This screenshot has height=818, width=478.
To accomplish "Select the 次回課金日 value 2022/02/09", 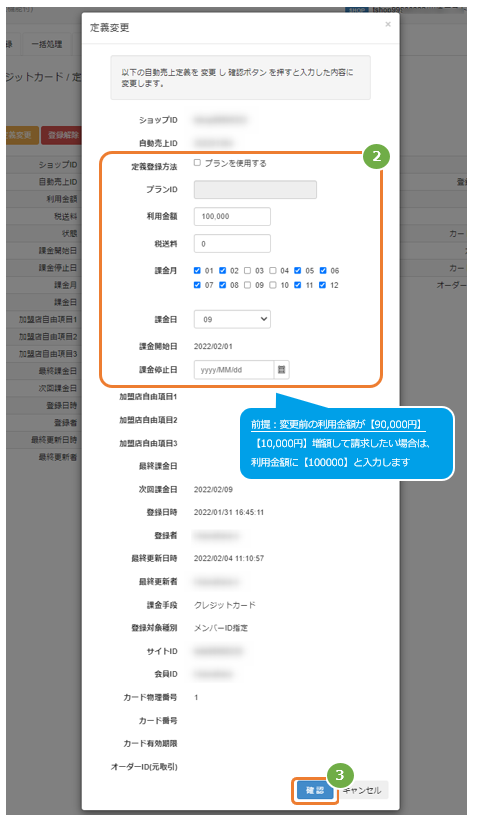I will point(213,489).
